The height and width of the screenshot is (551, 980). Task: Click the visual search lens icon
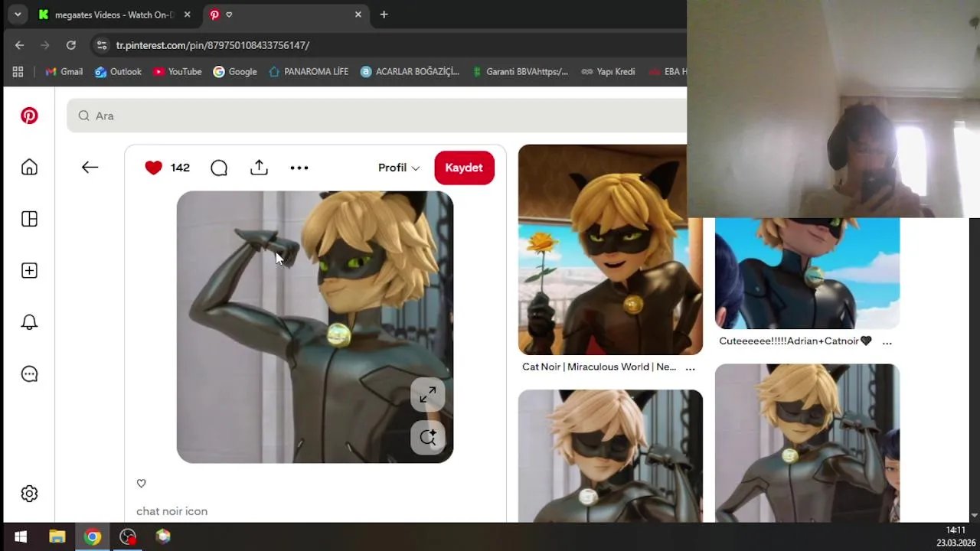[428, 437]
